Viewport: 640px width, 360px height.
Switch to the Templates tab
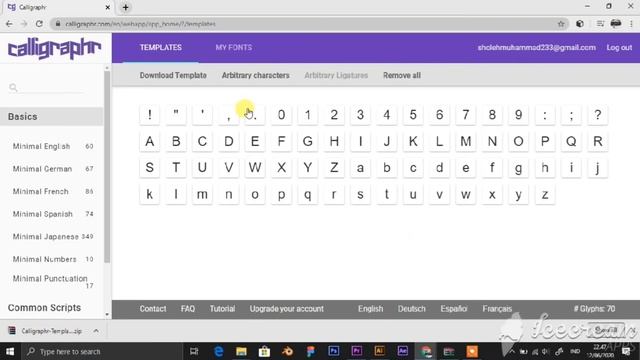[x=160, y=47]
